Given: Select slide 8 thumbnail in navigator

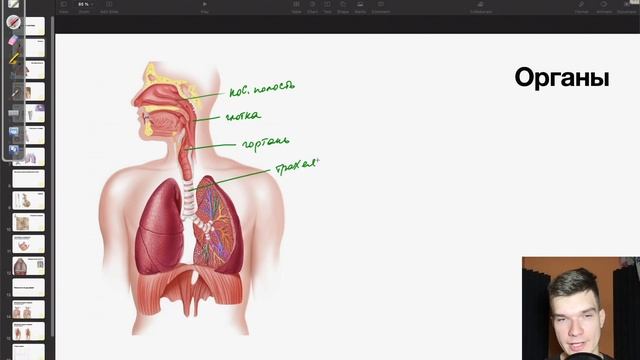Looking at the screenshot, I should pos(28,178).
